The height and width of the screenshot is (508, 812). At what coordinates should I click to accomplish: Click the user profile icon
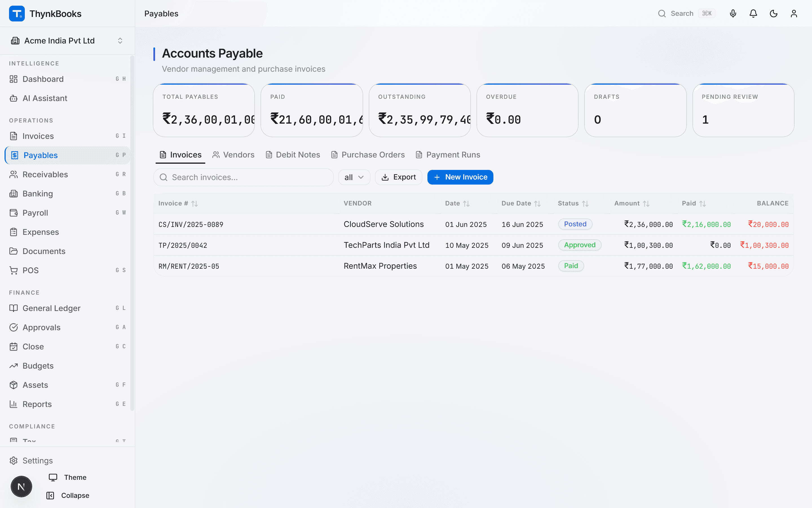(x=794, y=14)
